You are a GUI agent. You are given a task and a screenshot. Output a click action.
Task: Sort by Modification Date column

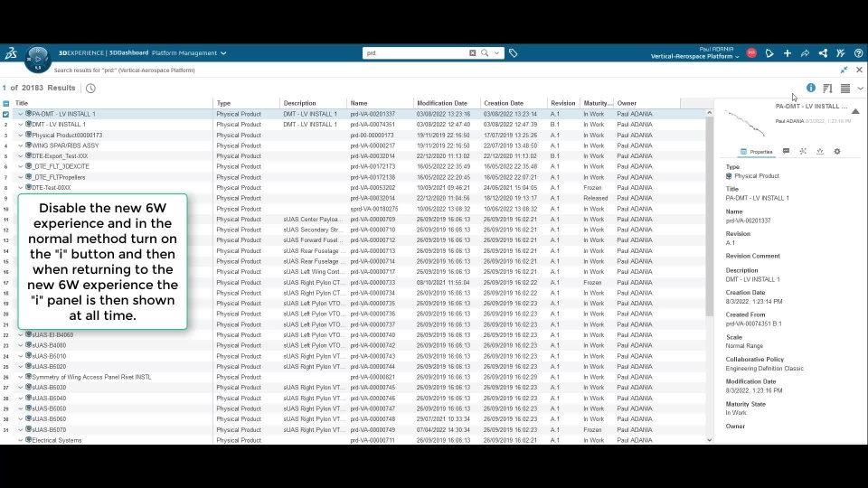click(442, 103)
